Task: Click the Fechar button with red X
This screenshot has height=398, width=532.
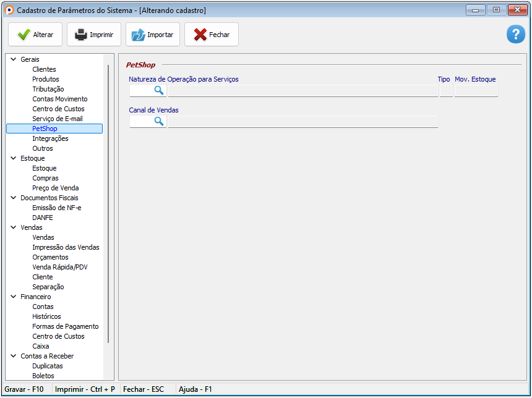Action: [212, 35]
